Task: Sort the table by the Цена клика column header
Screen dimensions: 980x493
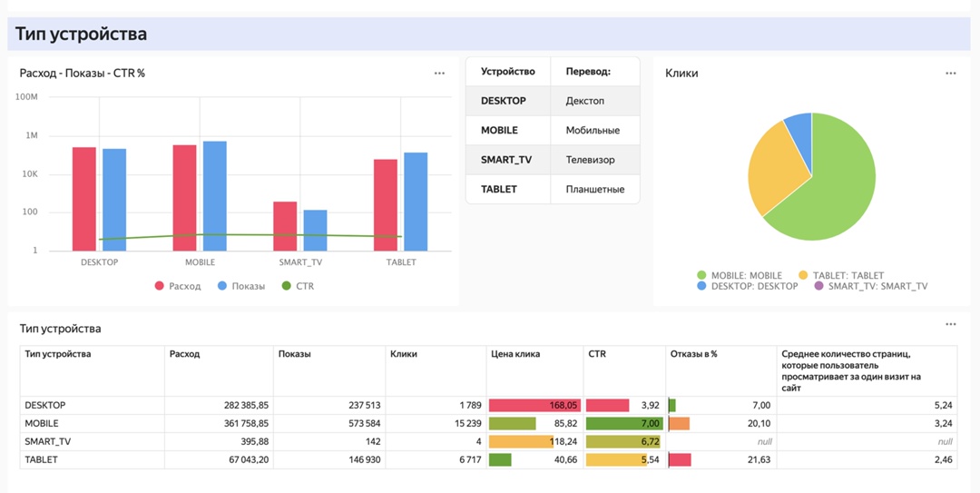Action: pos(514,354)
